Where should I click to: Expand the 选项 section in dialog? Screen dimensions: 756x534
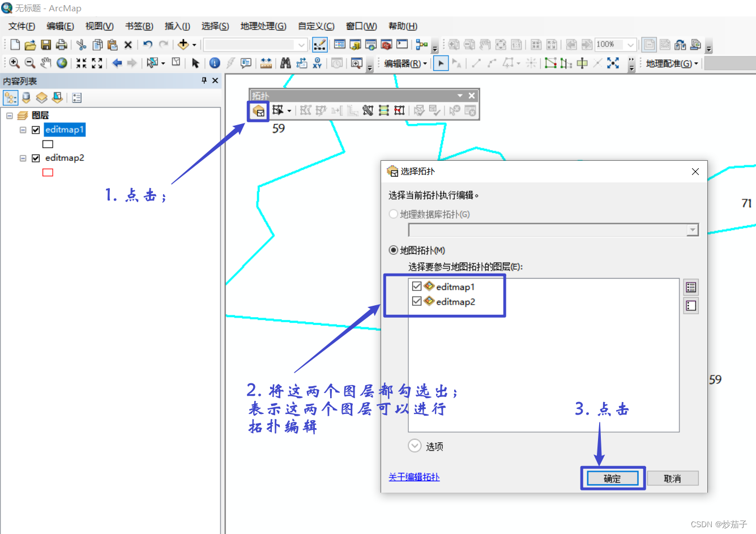coord(415,446)
